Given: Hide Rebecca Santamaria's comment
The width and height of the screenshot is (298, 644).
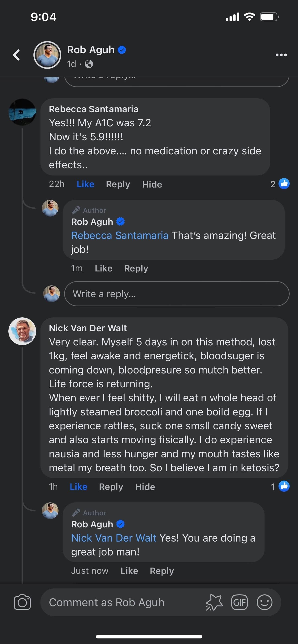Looking at the screenshot, I should click(x=152, y=184).
